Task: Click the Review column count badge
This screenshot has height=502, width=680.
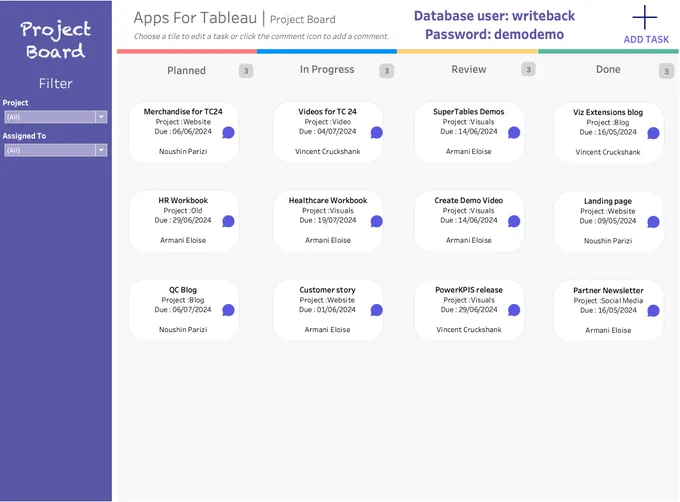Action: [x=528, y=69]
